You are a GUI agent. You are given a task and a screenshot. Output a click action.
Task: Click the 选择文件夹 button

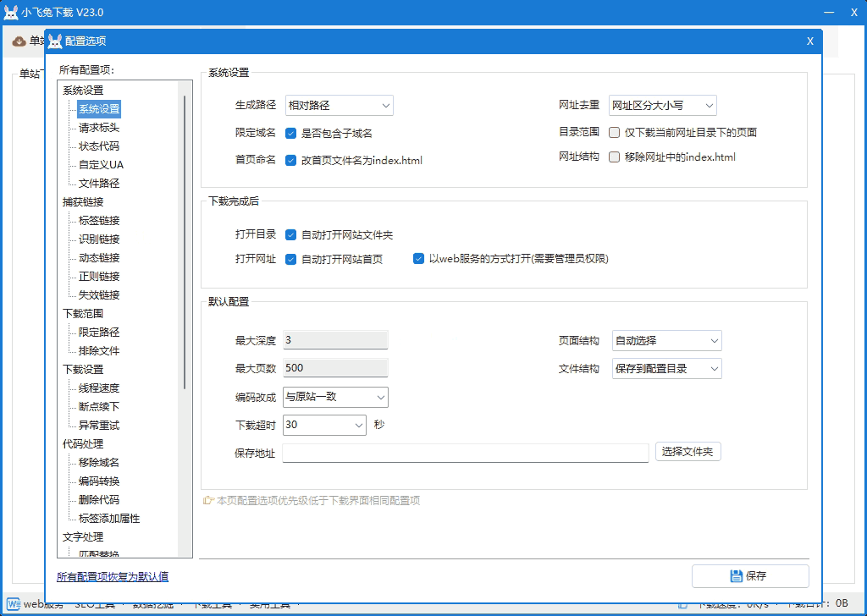(688, 452)
